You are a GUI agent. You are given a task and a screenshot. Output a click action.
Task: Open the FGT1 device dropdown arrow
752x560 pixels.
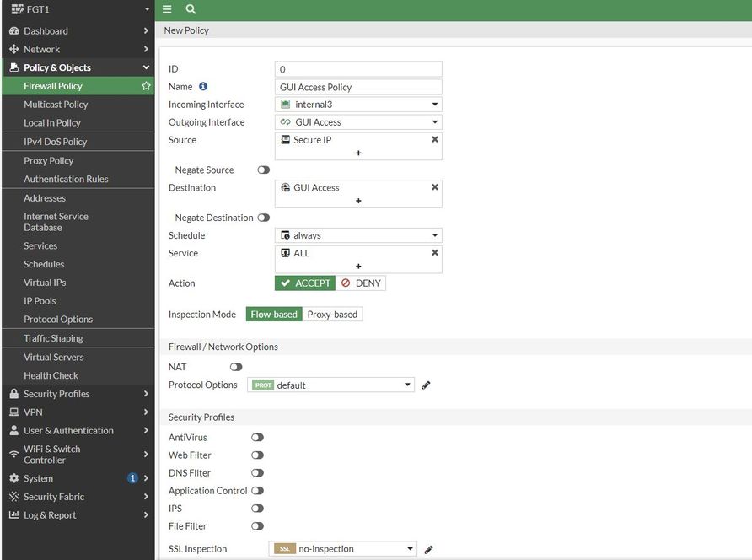pos(147,9)
